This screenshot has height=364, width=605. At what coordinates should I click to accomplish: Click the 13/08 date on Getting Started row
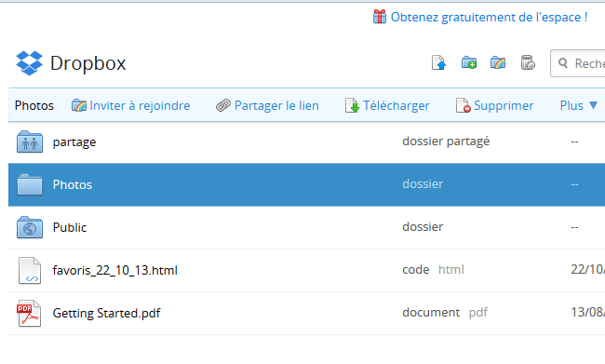[588, 312]
